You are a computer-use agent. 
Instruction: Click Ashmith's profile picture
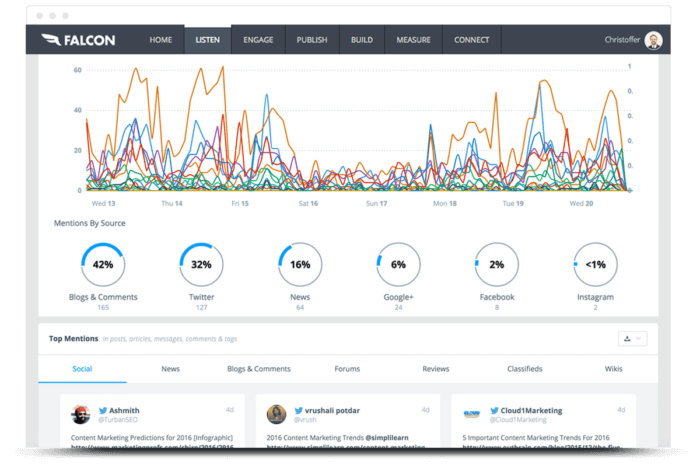click(x=81, y=414)
